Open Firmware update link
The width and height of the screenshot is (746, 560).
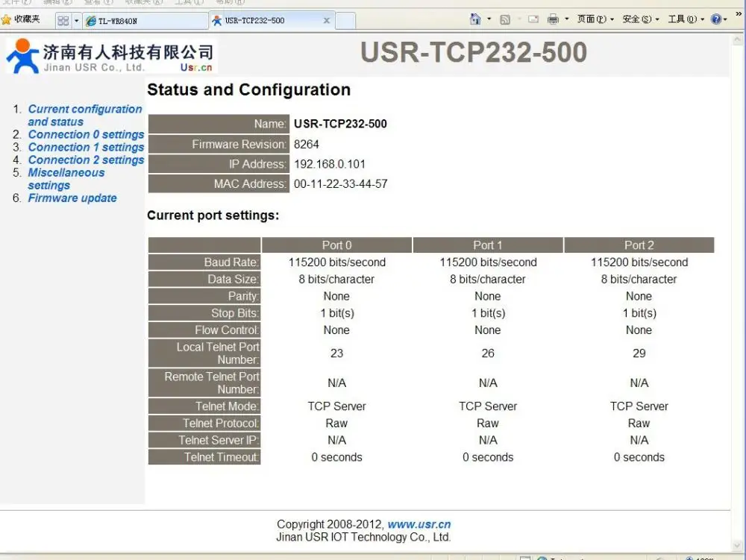coord(72,198)
